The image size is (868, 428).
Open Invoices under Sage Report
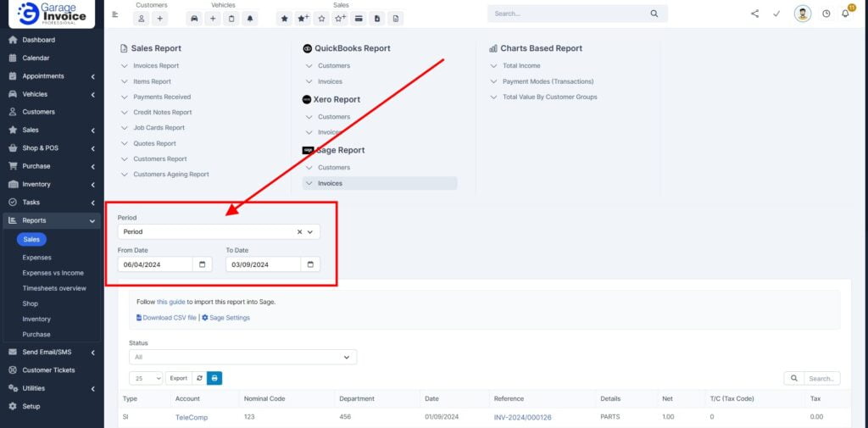380,183
